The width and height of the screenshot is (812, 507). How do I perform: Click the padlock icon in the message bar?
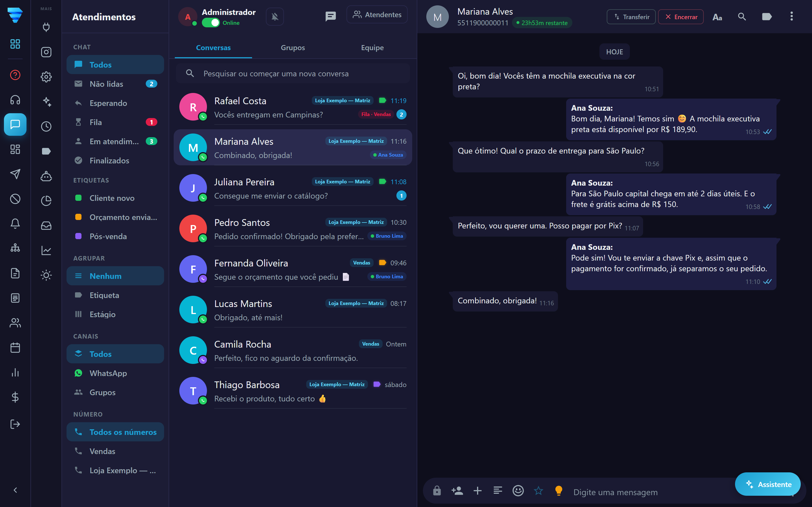437,491
